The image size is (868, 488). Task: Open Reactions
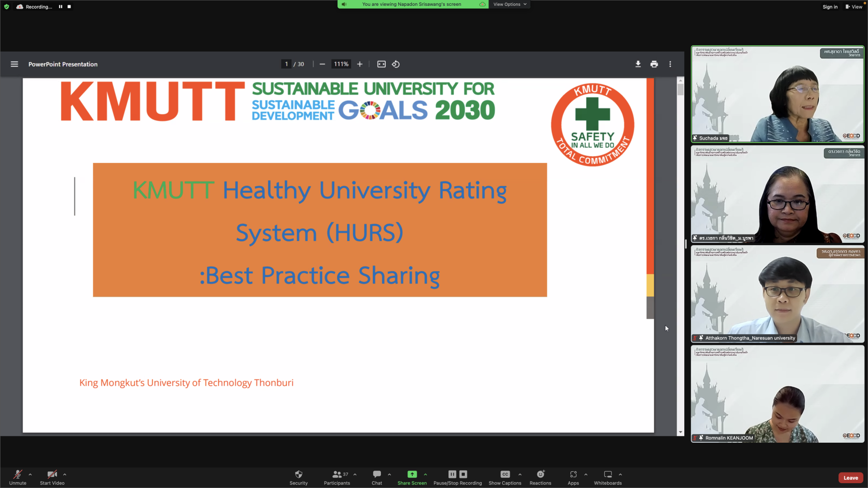point(541,477)
